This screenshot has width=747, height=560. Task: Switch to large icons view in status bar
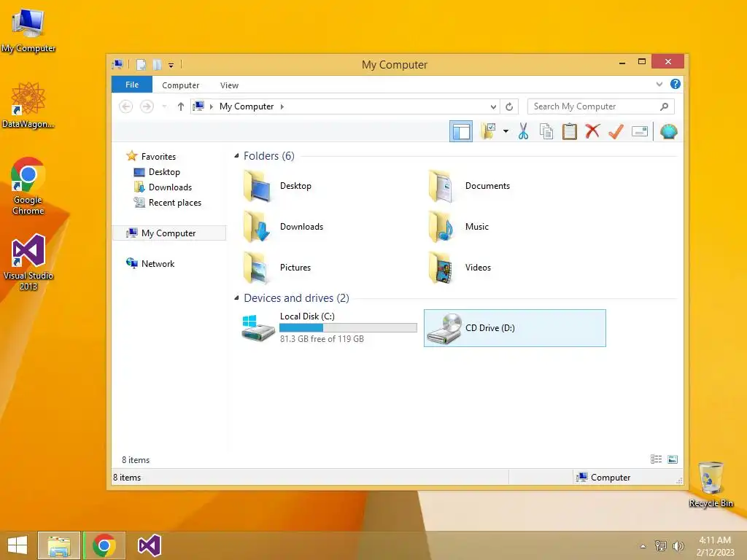[x=673, y=459]
